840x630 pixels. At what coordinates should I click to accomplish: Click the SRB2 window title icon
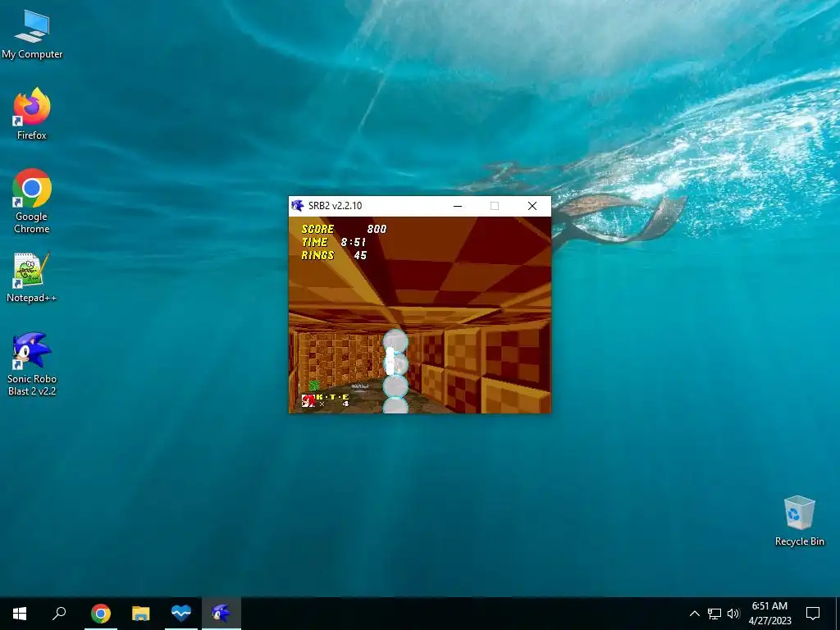pyautogui.click(x=297, y=206)
